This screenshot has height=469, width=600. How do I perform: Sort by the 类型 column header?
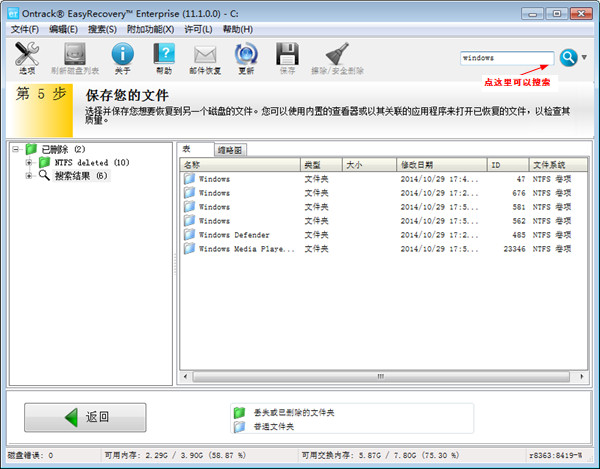[321, 165]
